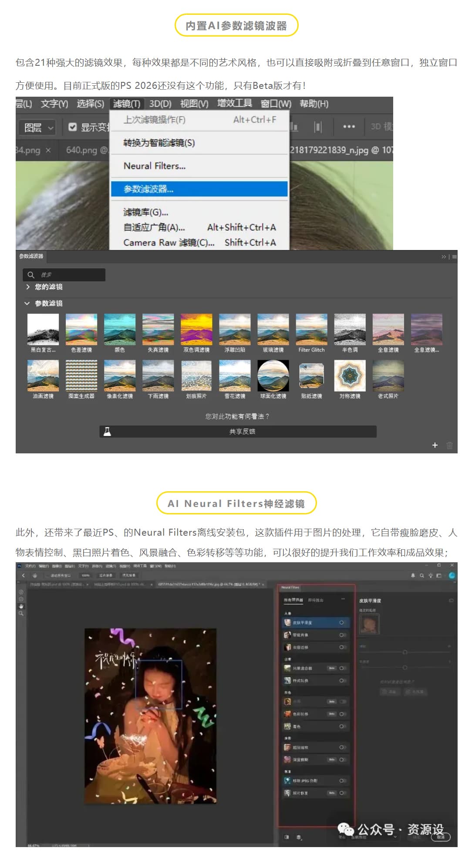Screen dimensions: 472x868
Task: Toggle the 显示变换 checkbox
Action: coord(73,127)
